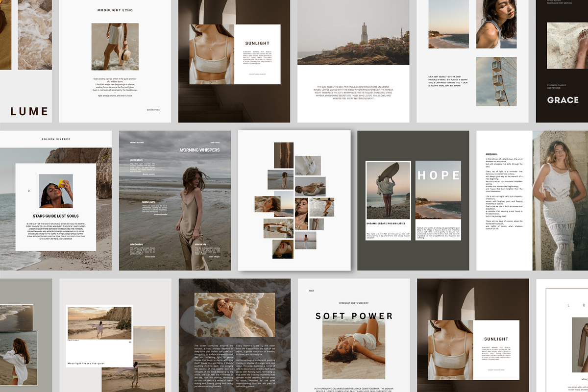The height and width of the screenshot is (392, 588).
Task: Click the paragraph "THE SUN KISSES THE SEA"
Action: (353, 92)
